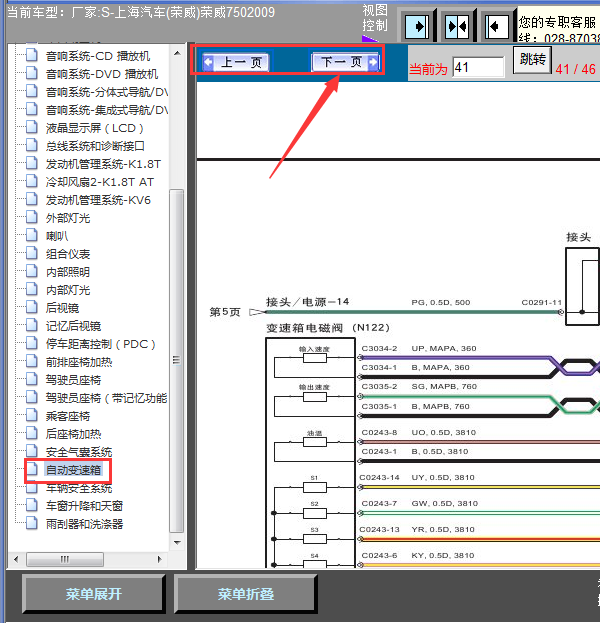Screen dimensions: 600x623
Task: Click the inward double-arrow view control icon
Action: coord(457,27)
